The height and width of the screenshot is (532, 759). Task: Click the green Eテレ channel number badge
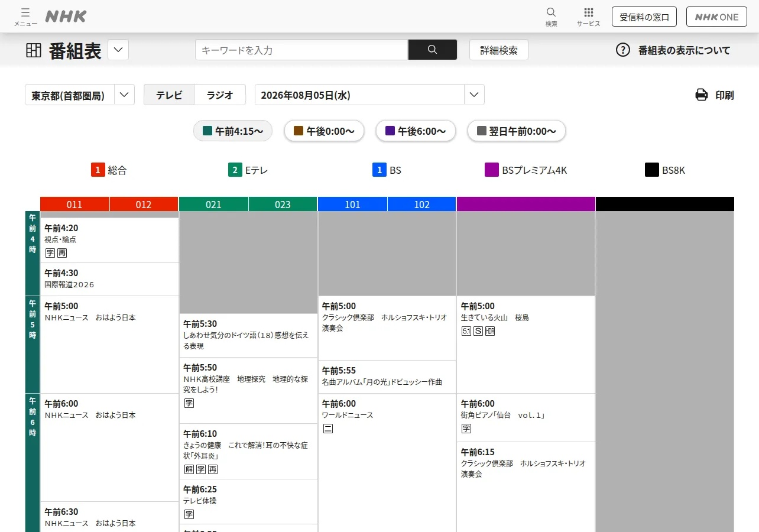(235, 170)
